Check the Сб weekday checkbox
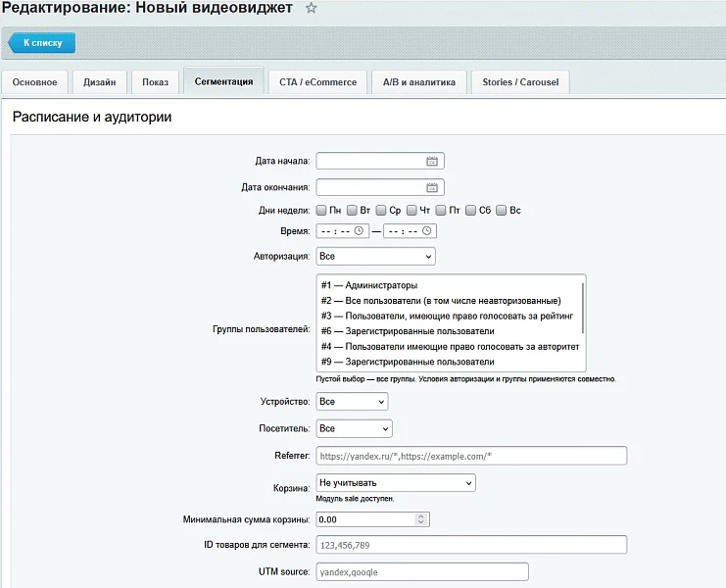726x588 pixels. pos(470,210)
